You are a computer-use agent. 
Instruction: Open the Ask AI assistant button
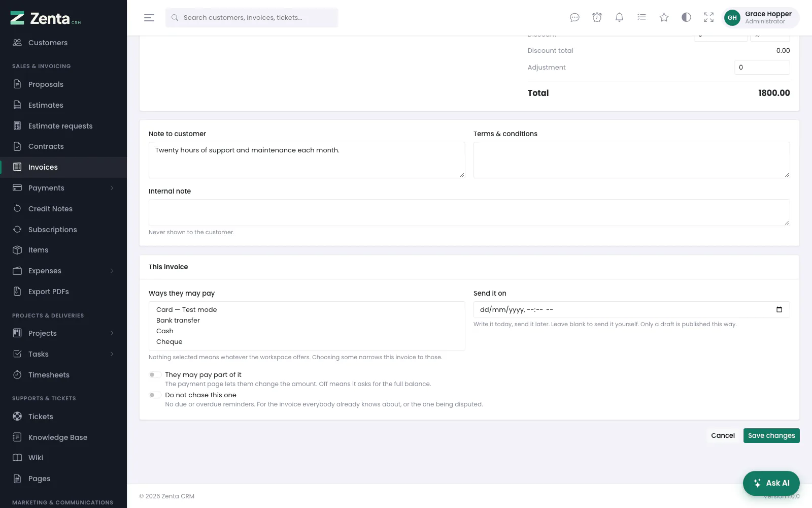771,483
